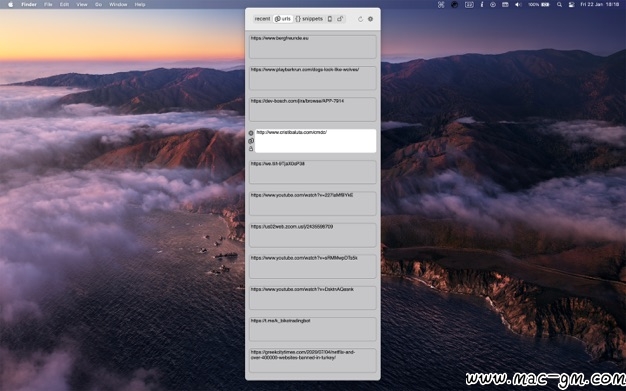Click the lock icon beside the cristibaluta entry
626x391 pixels.
pyautogui.click(x=251, y=149)
